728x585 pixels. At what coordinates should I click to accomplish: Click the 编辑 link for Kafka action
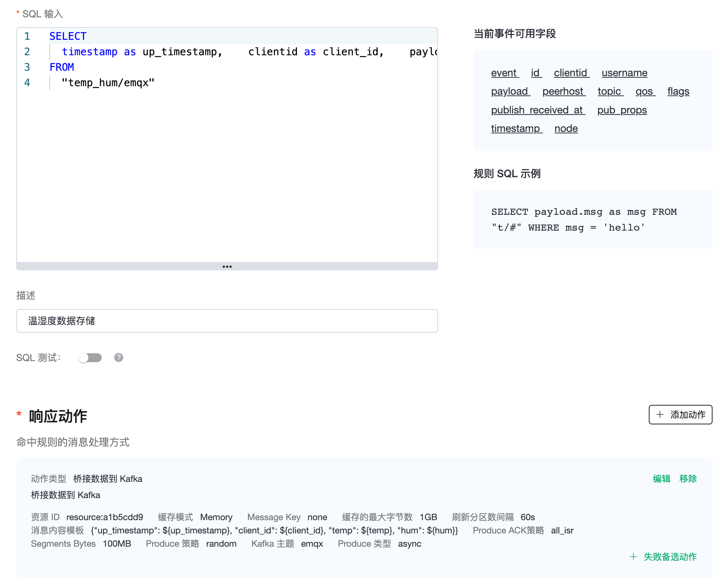pyautogui.click(x=661, y=479)
